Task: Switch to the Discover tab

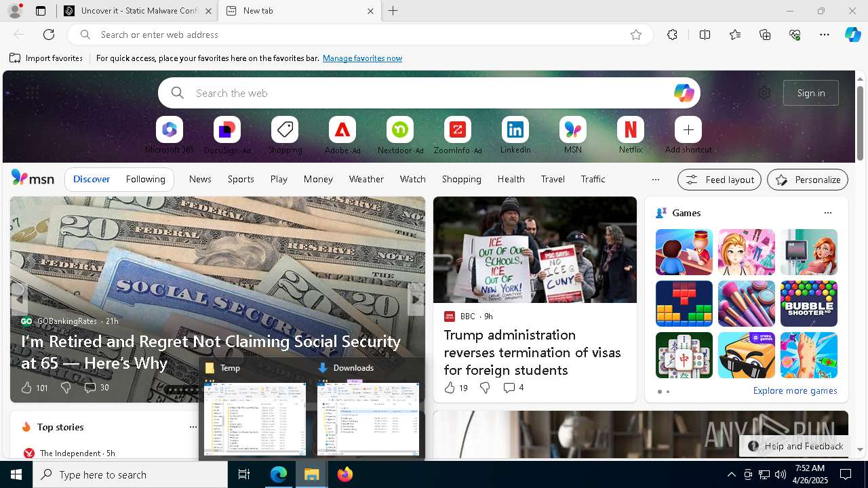Action: coord(92,180)
